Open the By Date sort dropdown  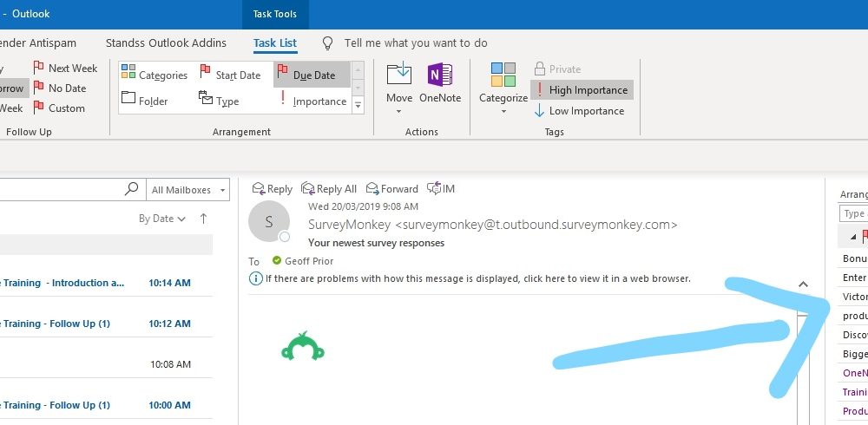[162, 219]
